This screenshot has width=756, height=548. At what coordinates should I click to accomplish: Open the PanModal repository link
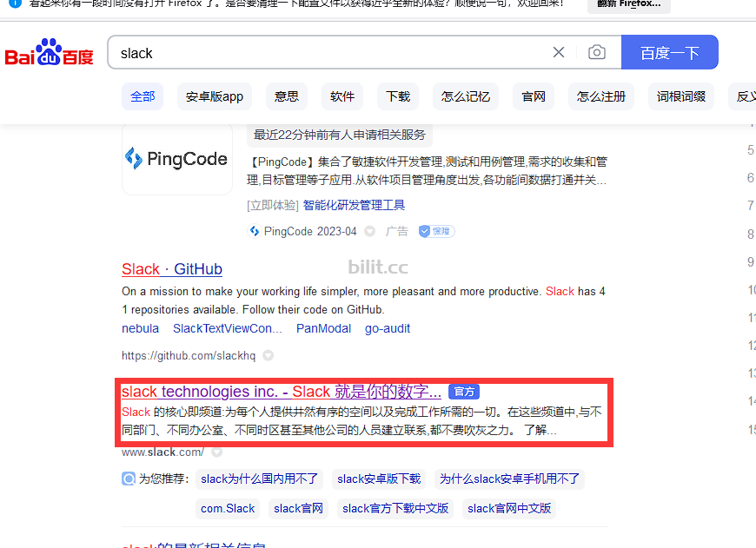pyautogui.click(x=323, y=328)
